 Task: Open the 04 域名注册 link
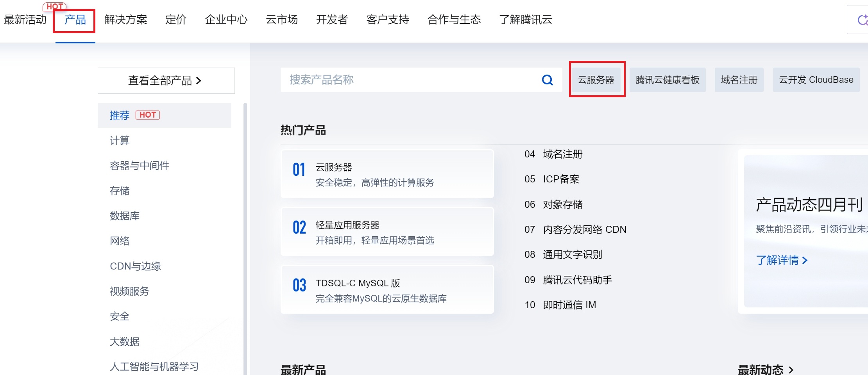(553, 154)
